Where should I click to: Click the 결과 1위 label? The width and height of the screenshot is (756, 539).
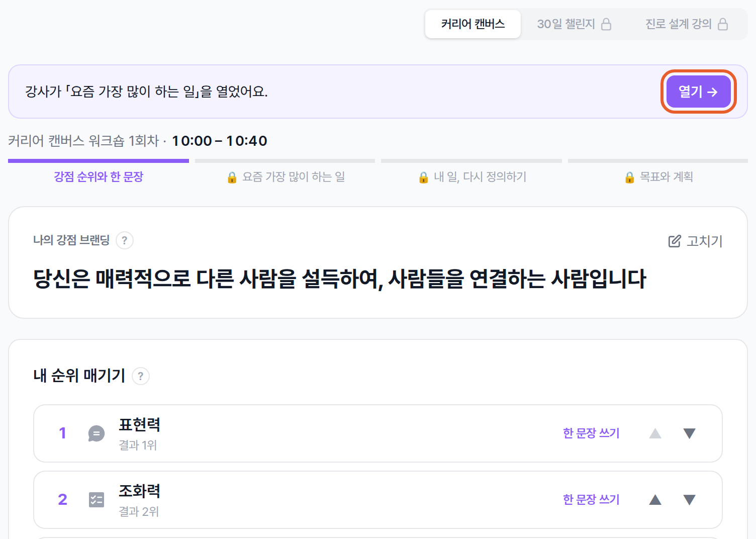(138, 445)
